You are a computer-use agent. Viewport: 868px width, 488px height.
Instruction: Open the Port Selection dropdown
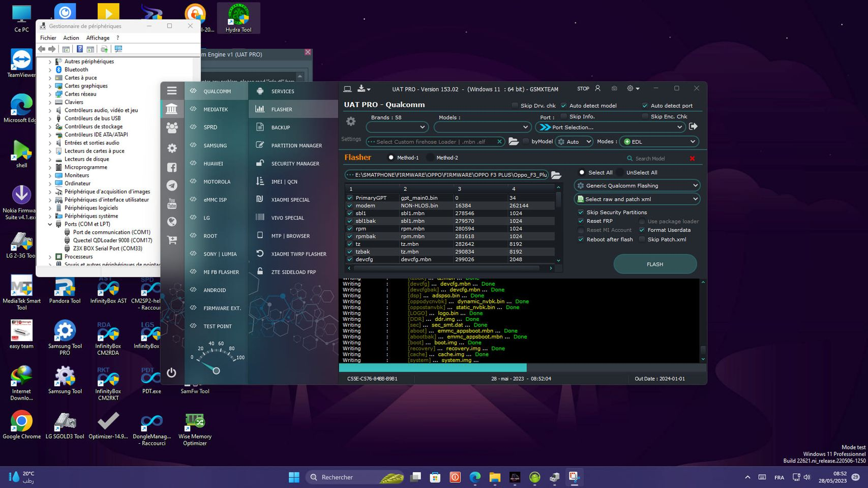coord(610,127)
